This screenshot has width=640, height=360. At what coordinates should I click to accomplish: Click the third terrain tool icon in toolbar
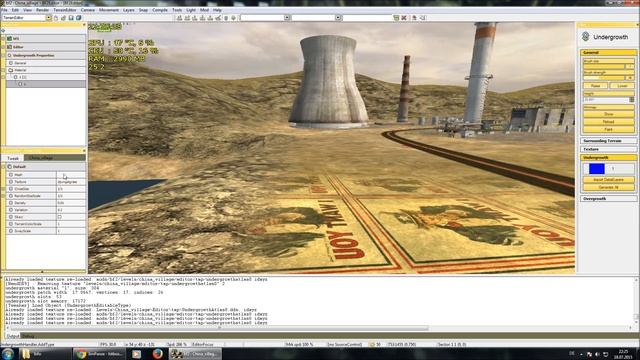click(195, 18)
